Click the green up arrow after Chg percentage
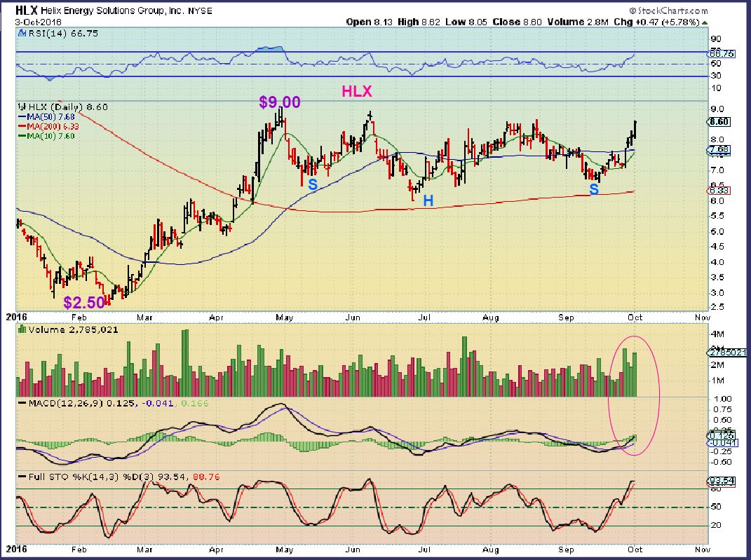This screenshot has height=560, width=751. click(705, 22)
